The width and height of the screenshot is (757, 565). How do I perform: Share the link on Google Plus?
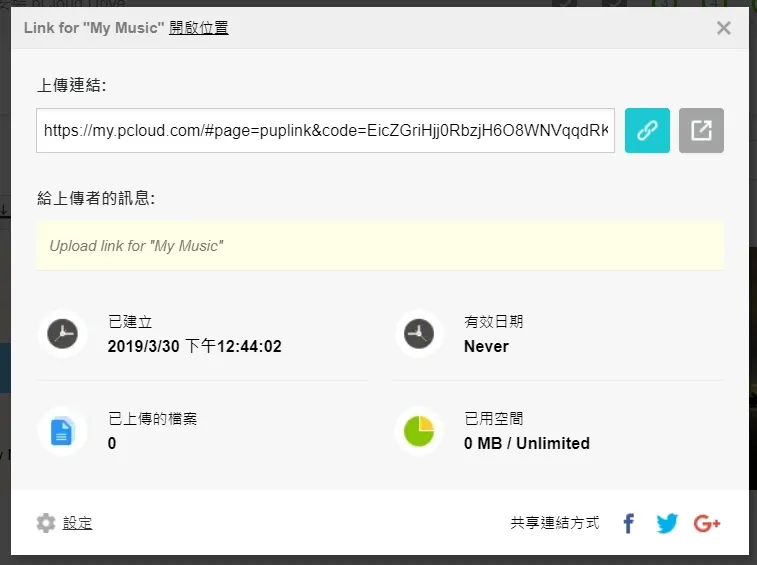click(x=707, y=523)
